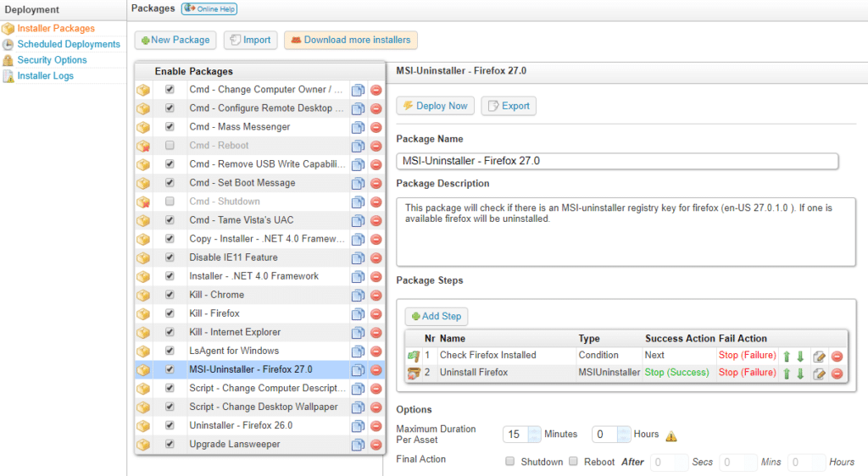
Task: Click Download more installers
Action: [x=351, y=41]
